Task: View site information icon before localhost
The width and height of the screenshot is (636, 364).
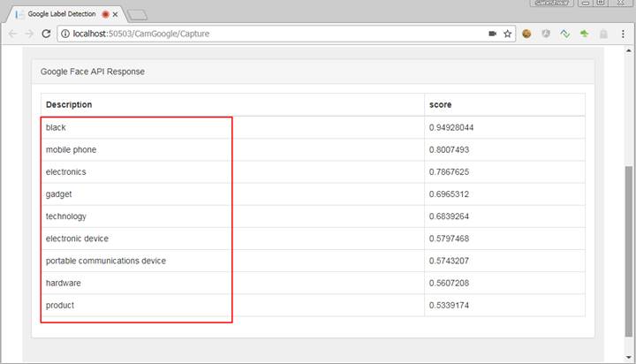Action: (x=64, y=34)
